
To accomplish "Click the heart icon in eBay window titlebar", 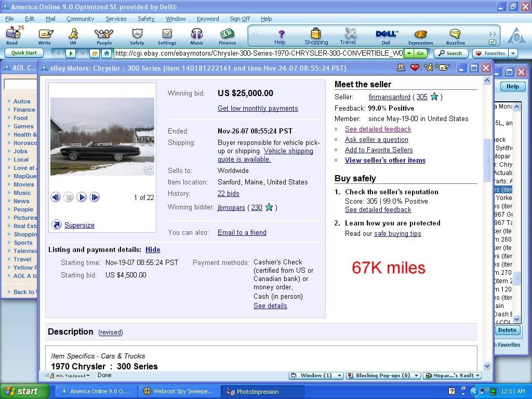I will pos(415,68).
